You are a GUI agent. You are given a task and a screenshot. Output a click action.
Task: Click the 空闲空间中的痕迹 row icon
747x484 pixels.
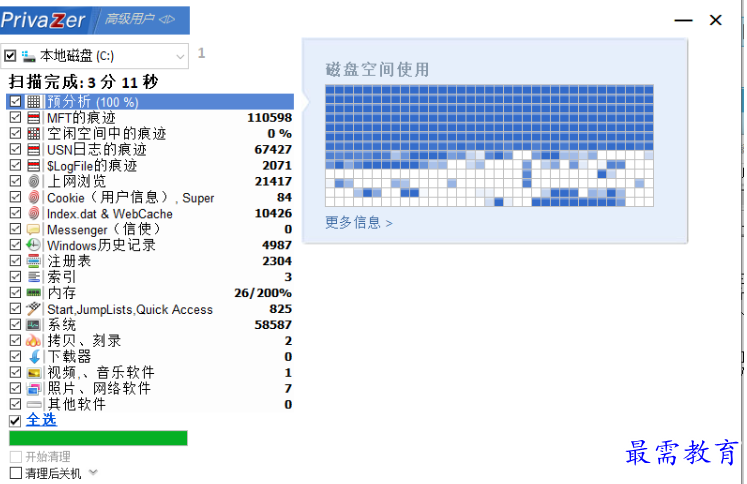pos(33,133)
